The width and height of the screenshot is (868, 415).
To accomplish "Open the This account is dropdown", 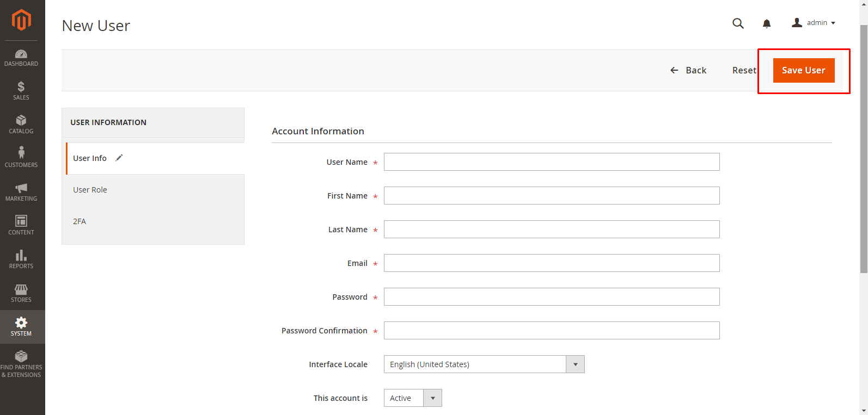I will [x=413, y=398].
